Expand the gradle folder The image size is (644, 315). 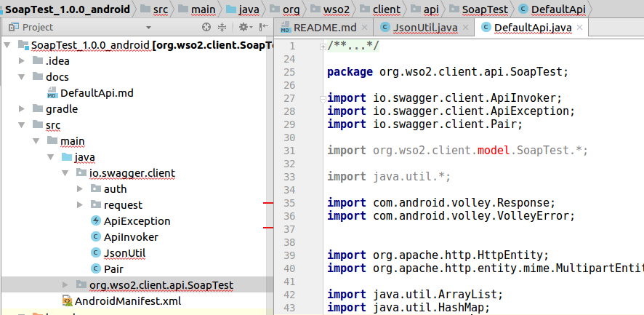coord(22,109)
